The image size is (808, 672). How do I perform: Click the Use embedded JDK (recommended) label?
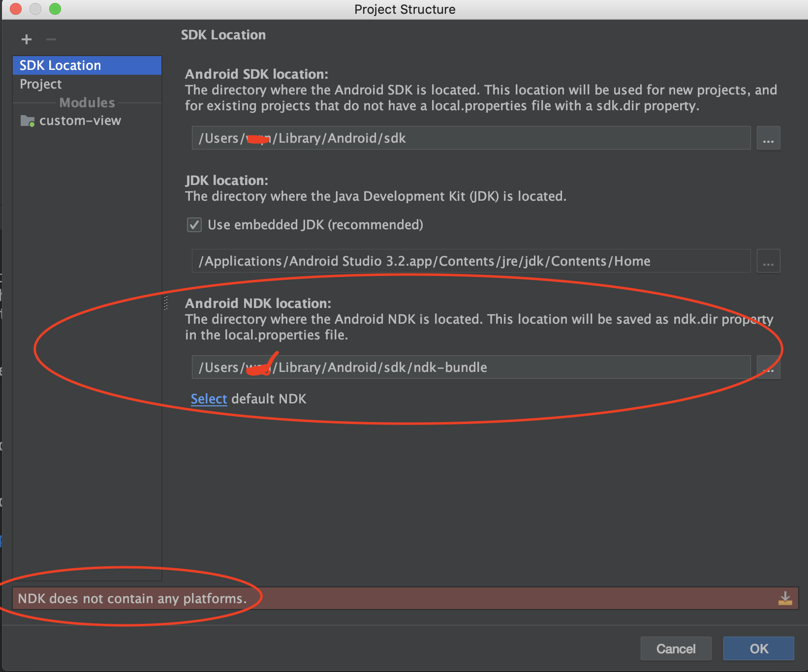coord(315,225)
